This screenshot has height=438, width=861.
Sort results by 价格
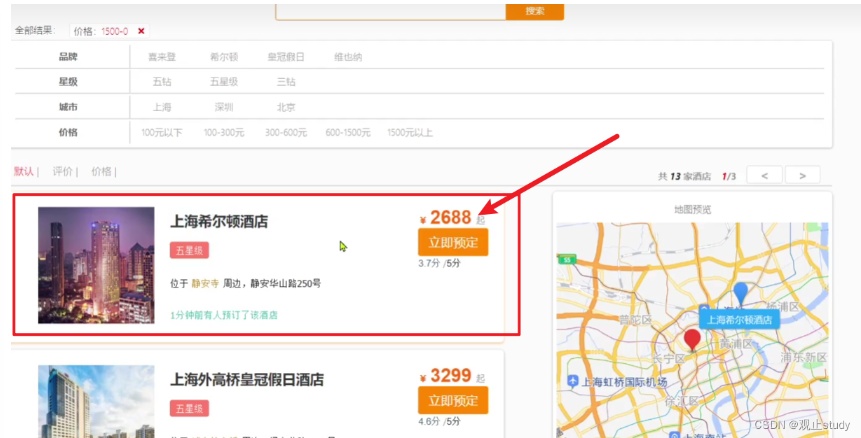(x=101, y=171)
